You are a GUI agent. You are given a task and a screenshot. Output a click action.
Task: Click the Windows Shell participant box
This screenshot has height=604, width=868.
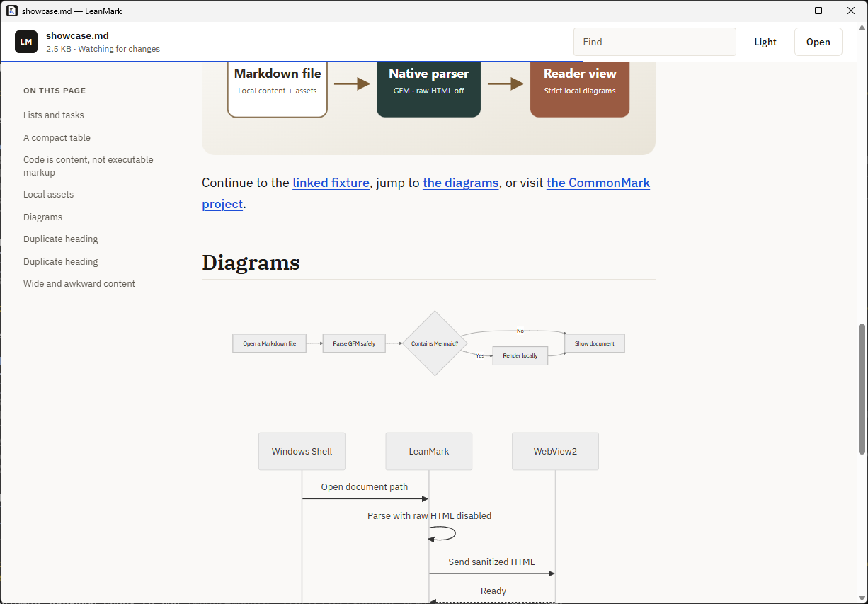tap(302, 451)
